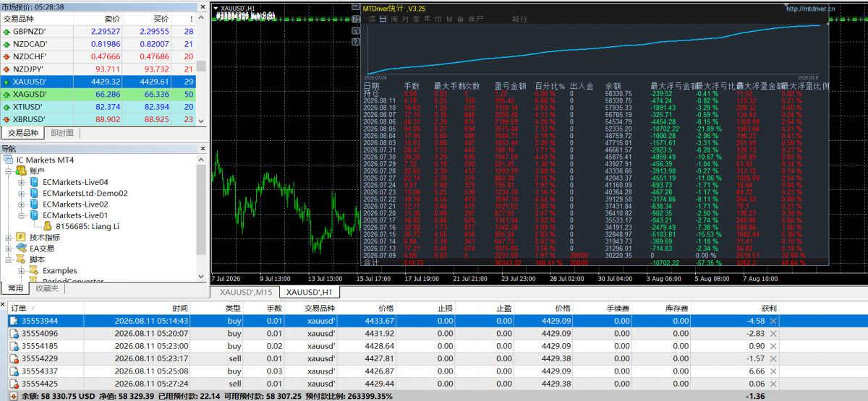The height and width of the screenshot is (401, 868).
Task: Click the IC Markets MT4 root icon
Action: 9,160
